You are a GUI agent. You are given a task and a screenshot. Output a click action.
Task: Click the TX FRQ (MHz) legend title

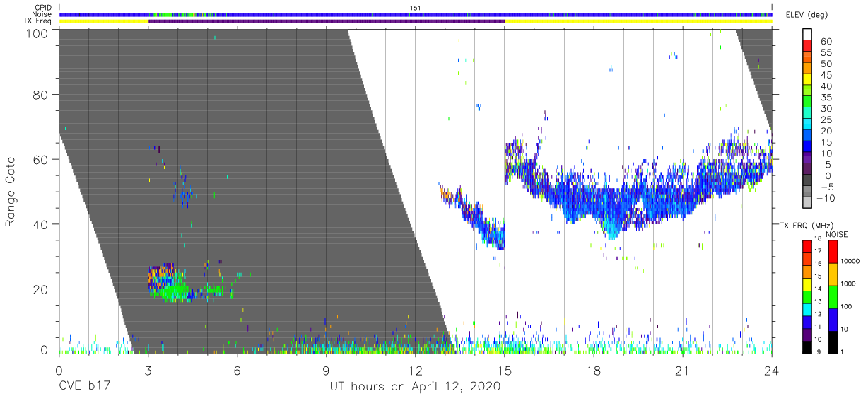pos(807,226)
